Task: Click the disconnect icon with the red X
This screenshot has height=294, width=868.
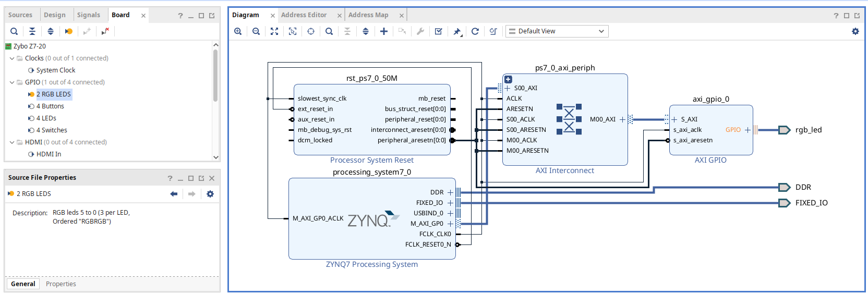Action: 105,31
